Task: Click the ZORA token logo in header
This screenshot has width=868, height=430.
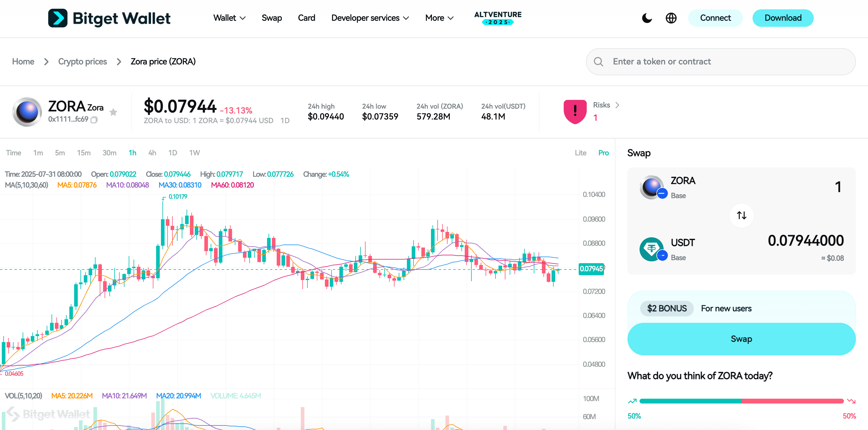Action: coord(27,112)
